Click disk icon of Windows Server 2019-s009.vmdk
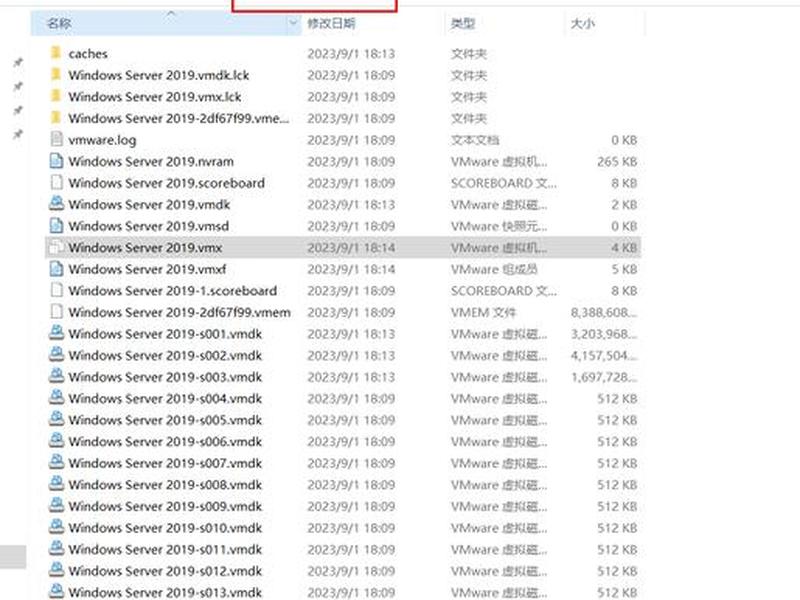 pos(57,505)
